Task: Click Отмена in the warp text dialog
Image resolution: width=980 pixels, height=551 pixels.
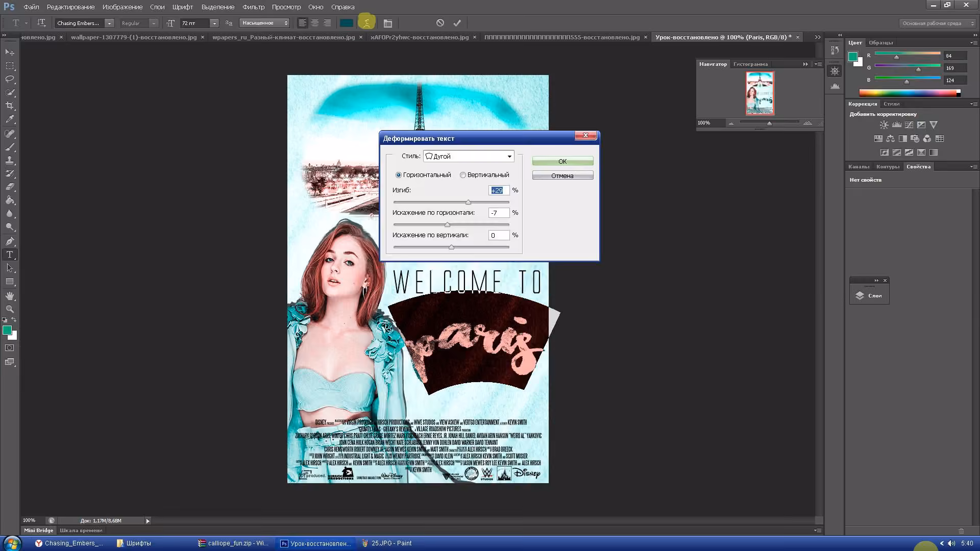Action: pos(562,176)
